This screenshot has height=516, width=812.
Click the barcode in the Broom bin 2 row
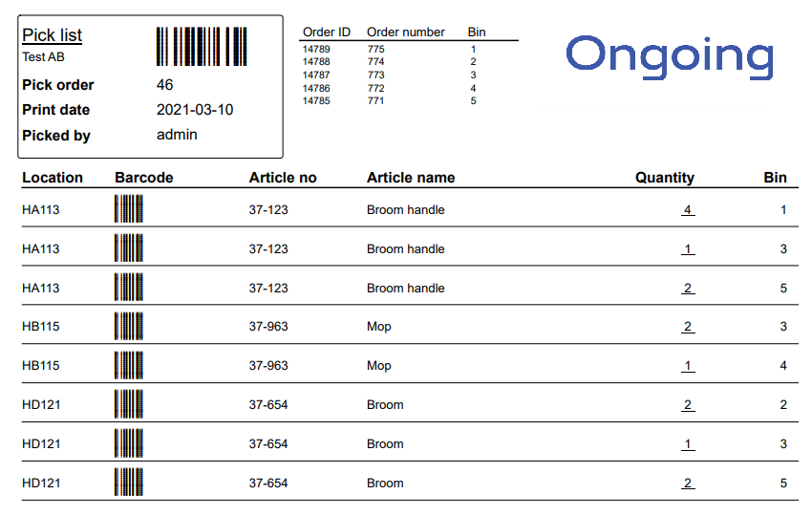click(x=128, y=404)
